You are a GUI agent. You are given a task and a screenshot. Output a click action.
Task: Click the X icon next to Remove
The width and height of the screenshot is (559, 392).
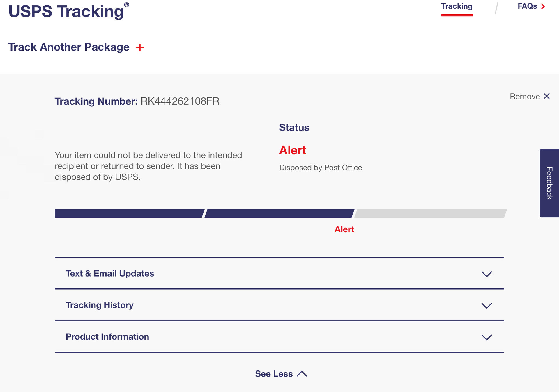click(x=546, y=96)
